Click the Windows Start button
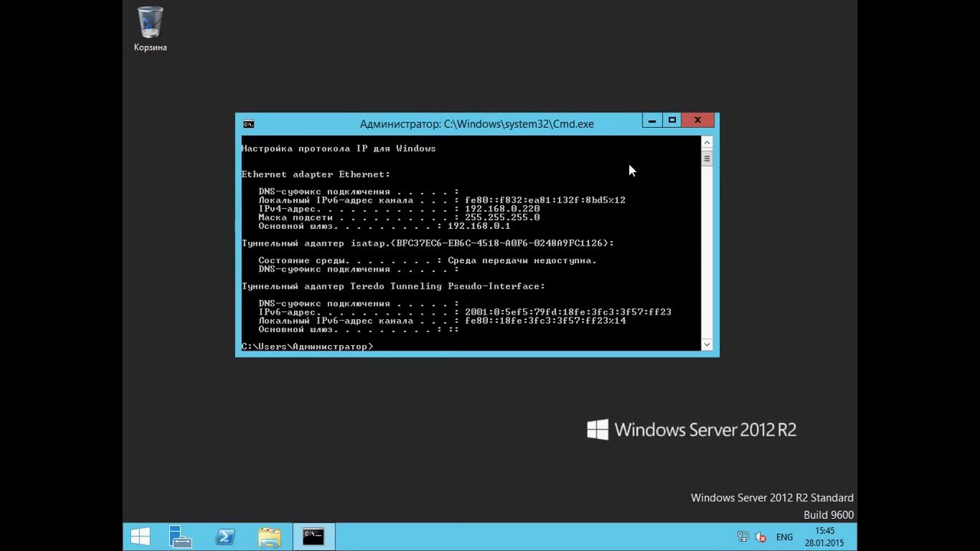980x551 pixels. point(140,537)
